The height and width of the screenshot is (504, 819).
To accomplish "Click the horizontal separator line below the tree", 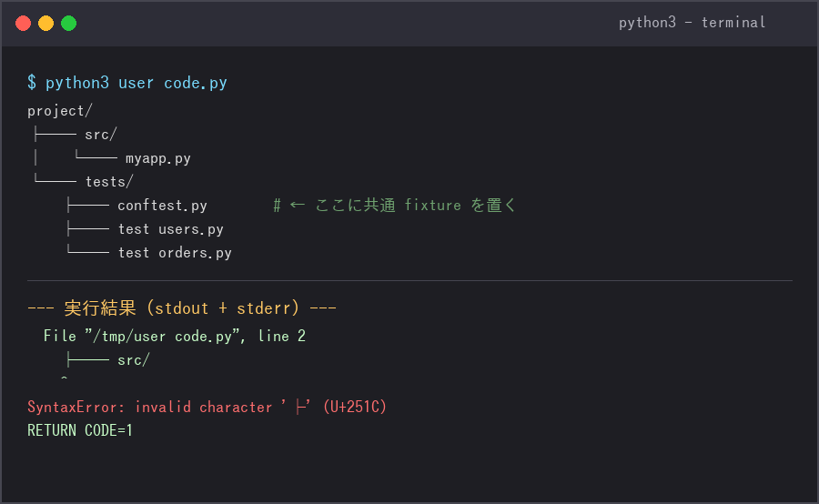I will pos(409,280).
